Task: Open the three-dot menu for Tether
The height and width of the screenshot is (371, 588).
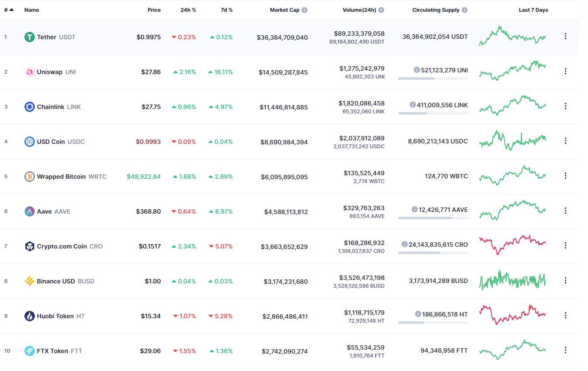Action: coord(565,36)
